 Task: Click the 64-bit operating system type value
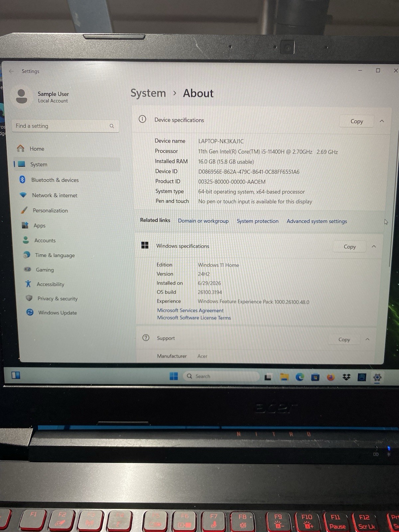tap(251, 192)
